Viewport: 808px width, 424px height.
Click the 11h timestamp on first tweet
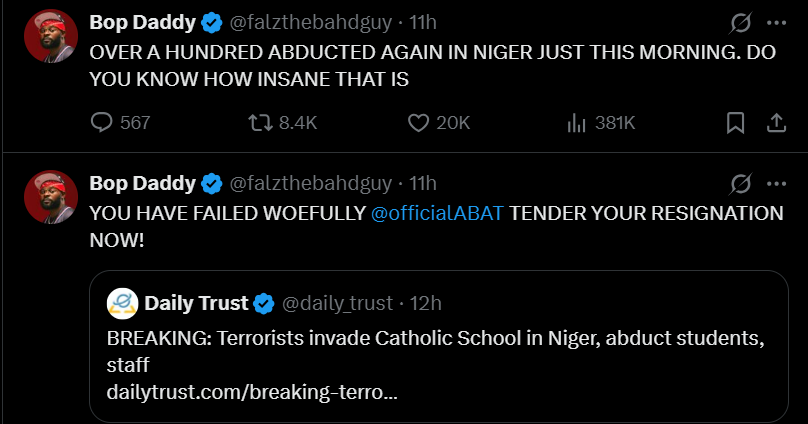[x=424, y=22]
